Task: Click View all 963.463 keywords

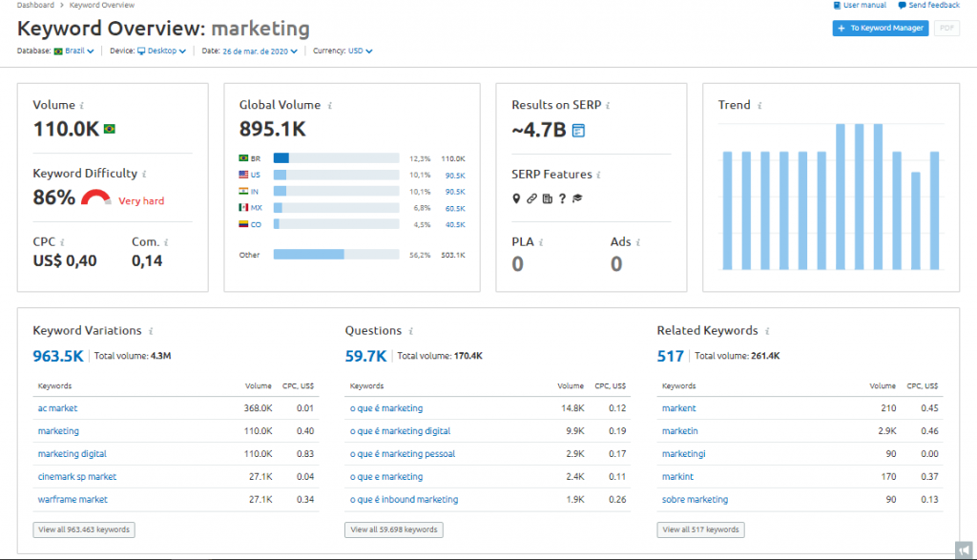Action: tap(83, 529)
